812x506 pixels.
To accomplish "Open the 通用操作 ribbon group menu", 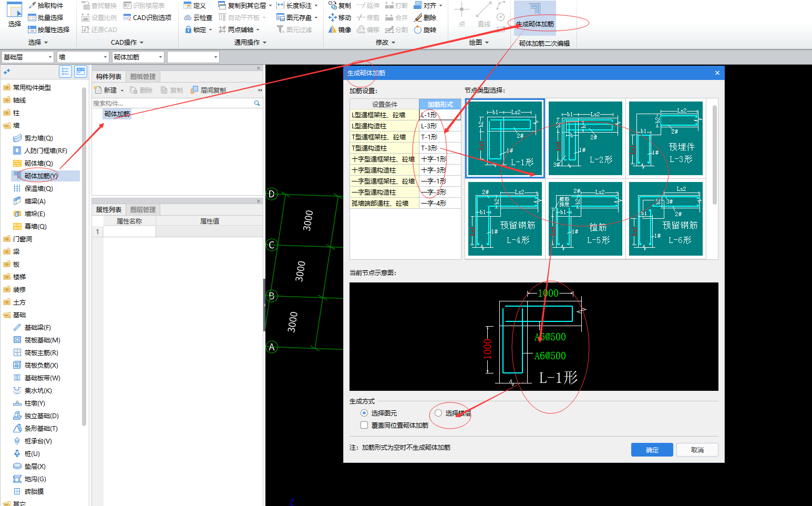I will pyautogui.click(x=250, y=42).
